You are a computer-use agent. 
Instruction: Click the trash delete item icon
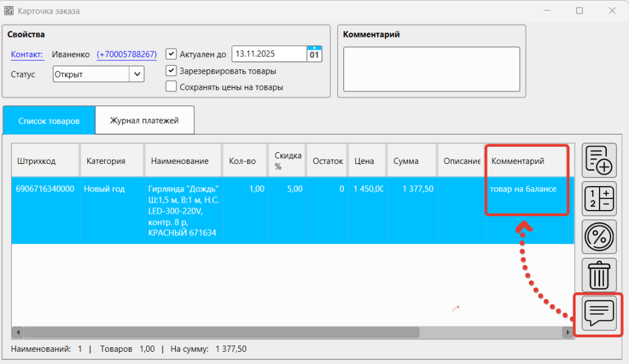pos(599,274)
